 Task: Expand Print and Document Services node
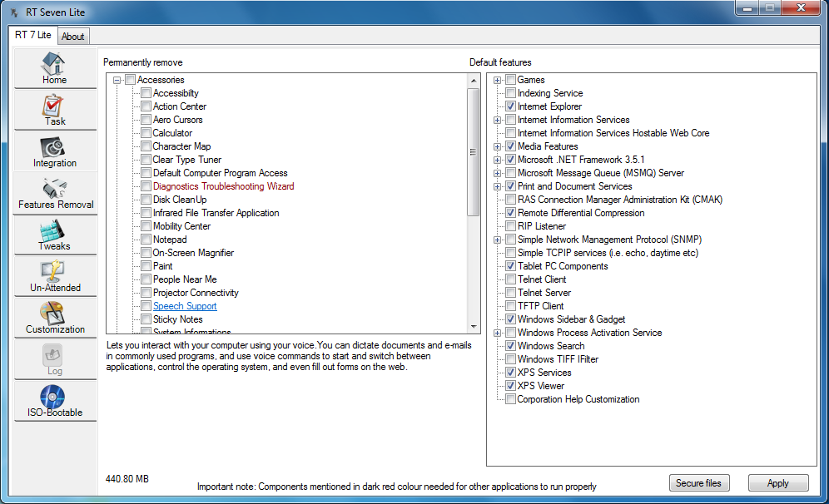[497, 186]
